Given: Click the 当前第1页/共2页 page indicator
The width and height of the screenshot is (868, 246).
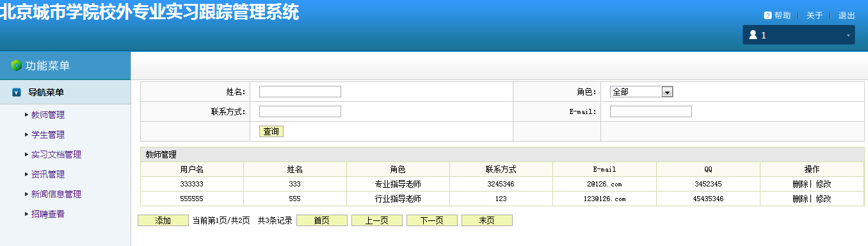Looking at the screenshot, I should (x=221, y=220).
